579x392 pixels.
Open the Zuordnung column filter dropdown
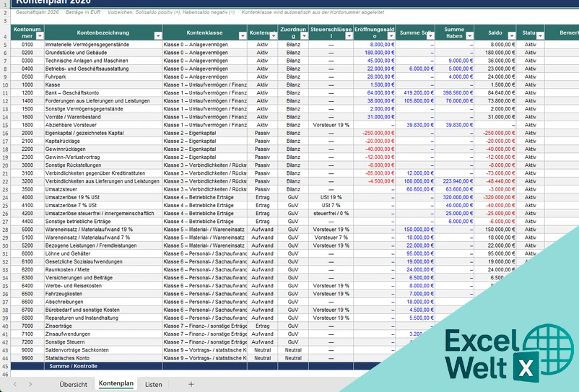click(304, 36)
